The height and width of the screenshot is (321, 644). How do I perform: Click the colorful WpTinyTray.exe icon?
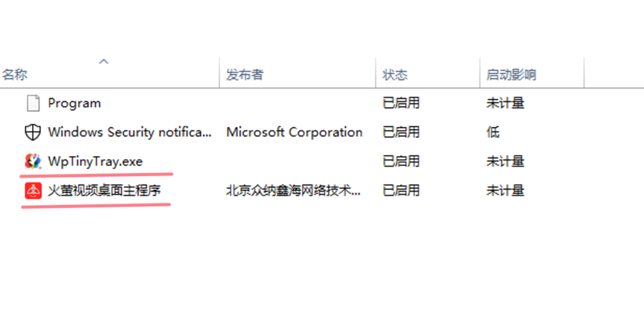tap(33, 161)
